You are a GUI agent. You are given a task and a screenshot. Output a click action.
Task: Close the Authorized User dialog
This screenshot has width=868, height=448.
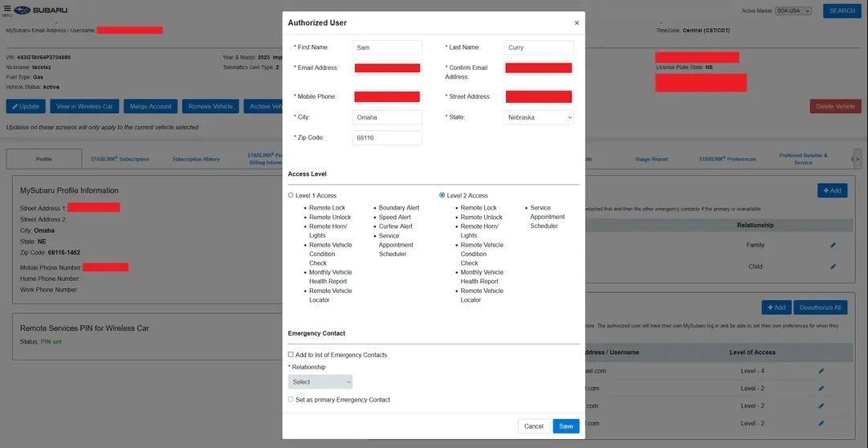[577, 23]
